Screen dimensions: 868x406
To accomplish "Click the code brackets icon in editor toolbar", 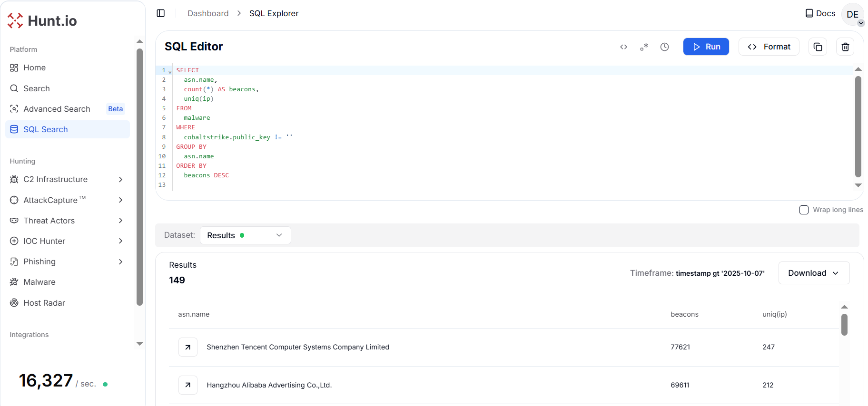I will click(623, 47).
